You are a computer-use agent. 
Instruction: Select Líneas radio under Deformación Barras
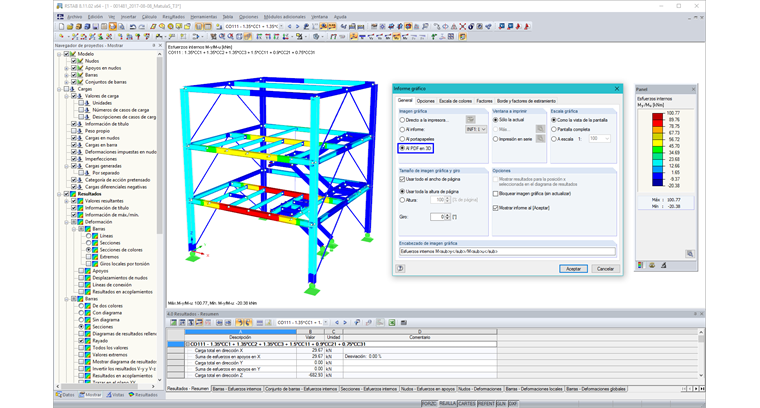click(x=88, y=236)
